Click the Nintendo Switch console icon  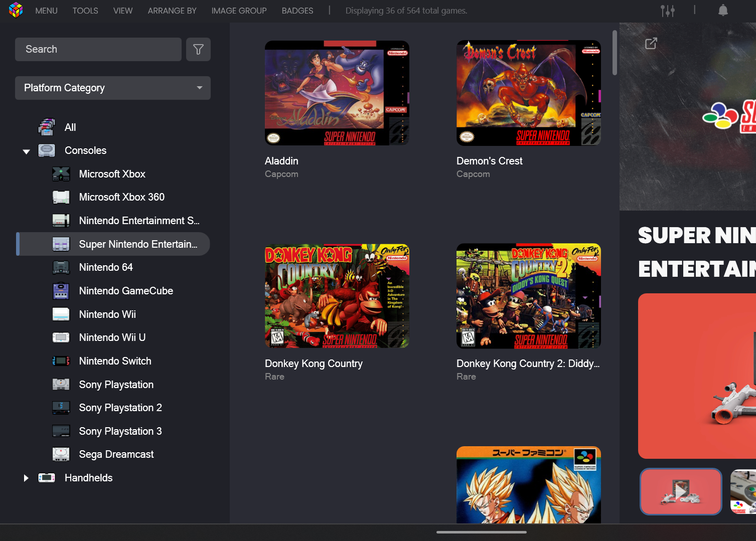pyautogui.click(x=61, y=361)
